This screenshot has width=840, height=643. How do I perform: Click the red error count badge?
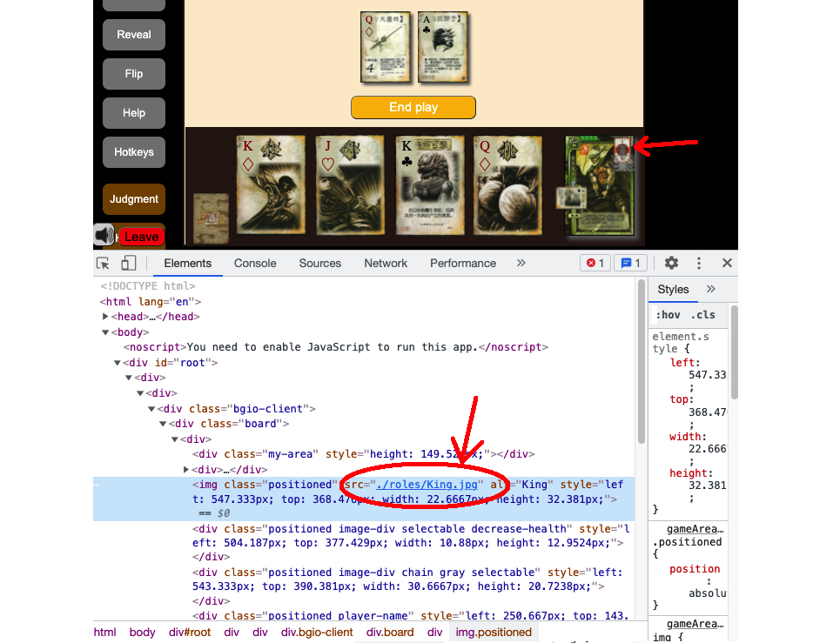(x=595, y=263)
